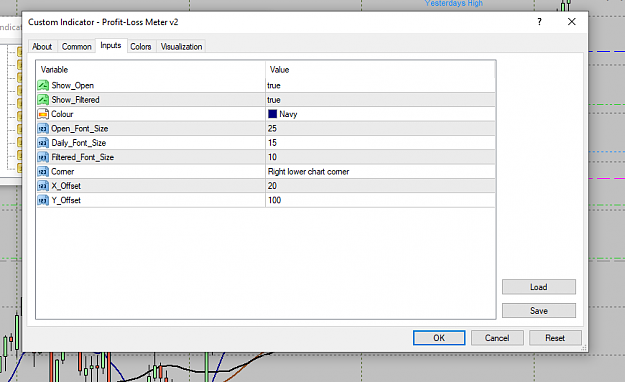This screenshot has height=382, width=625.
Task: Click the help question mark button
Action: pyautogui.click(x=539, y=22)
